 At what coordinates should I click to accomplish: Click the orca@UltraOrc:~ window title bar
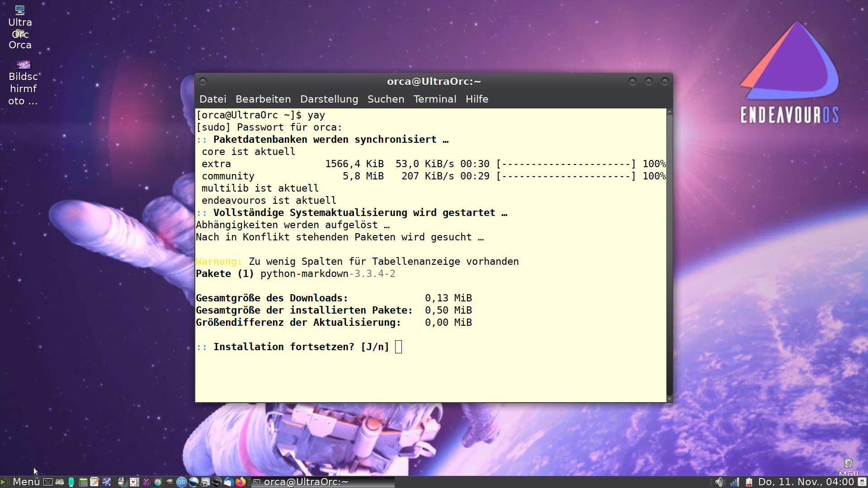pos(434,81)
